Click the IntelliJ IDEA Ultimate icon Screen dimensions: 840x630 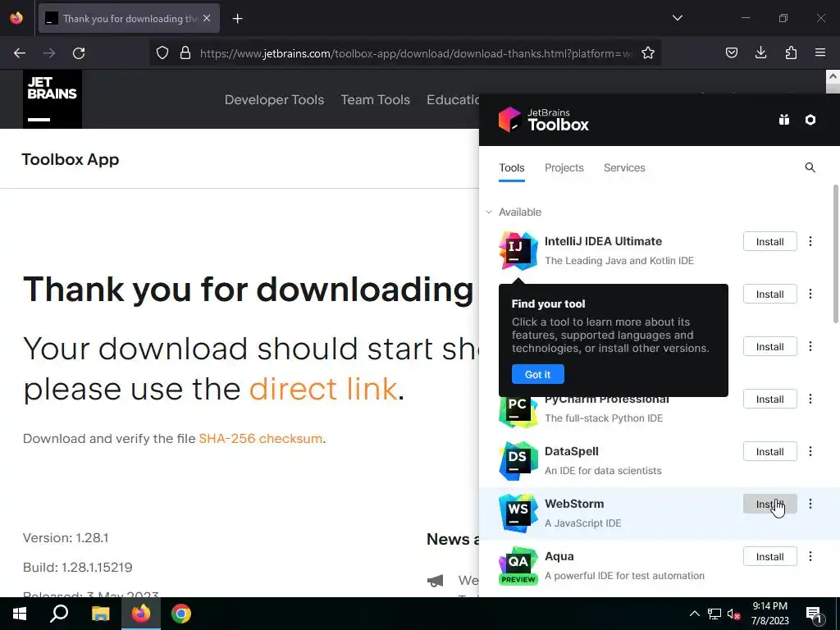pos(518,251)
